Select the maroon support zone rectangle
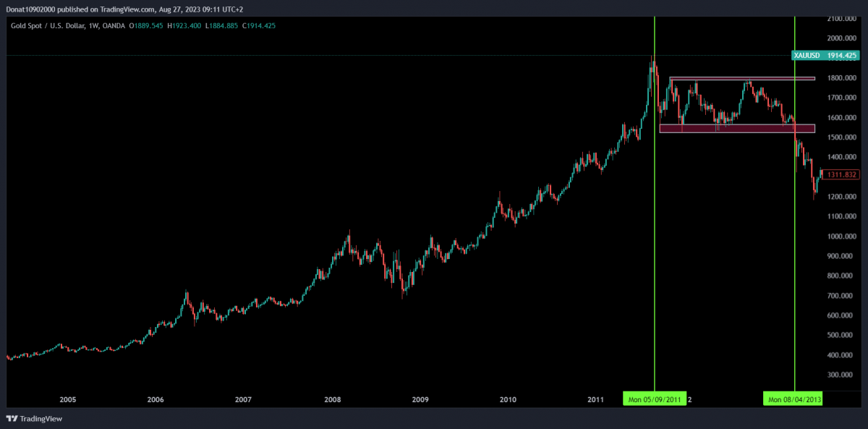 click(x=736, y=129)
